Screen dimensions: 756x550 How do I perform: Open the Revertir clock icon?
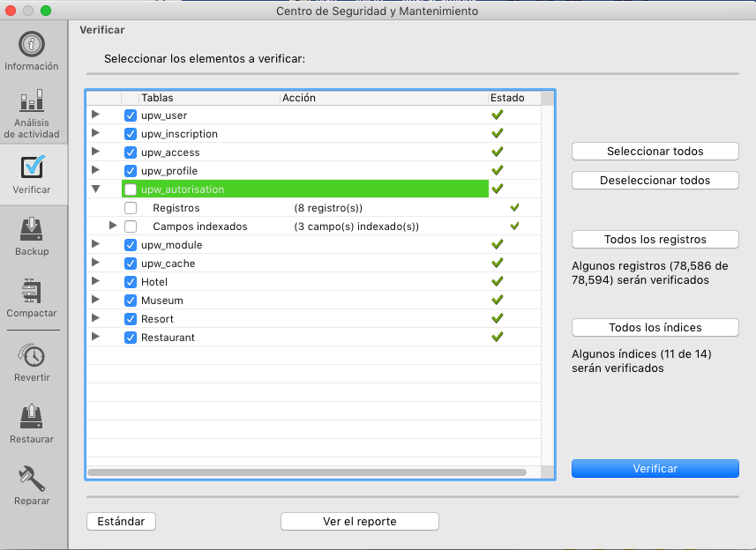click(33, 355)
